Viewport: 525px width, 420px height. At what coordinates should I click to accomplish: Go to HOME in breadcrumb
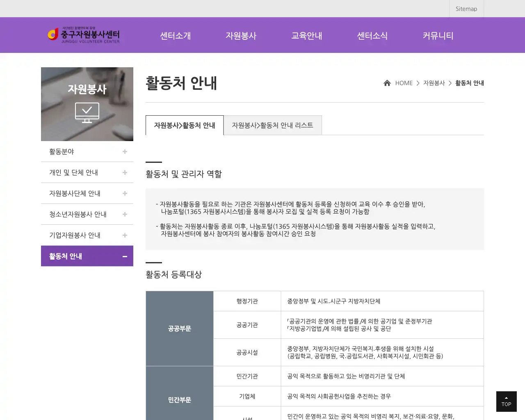[x=404, y=83]
